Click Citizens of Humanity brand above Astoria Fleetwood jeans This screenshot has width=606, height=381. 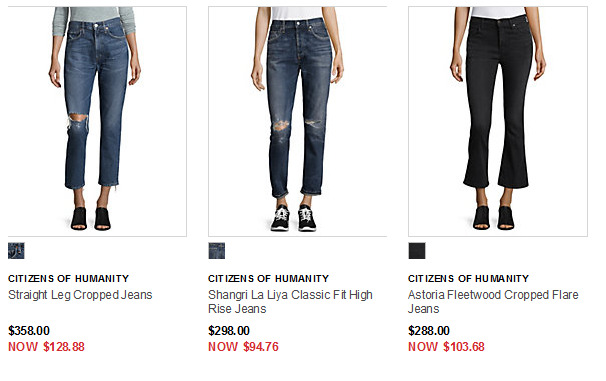click(x=468, y=279)
